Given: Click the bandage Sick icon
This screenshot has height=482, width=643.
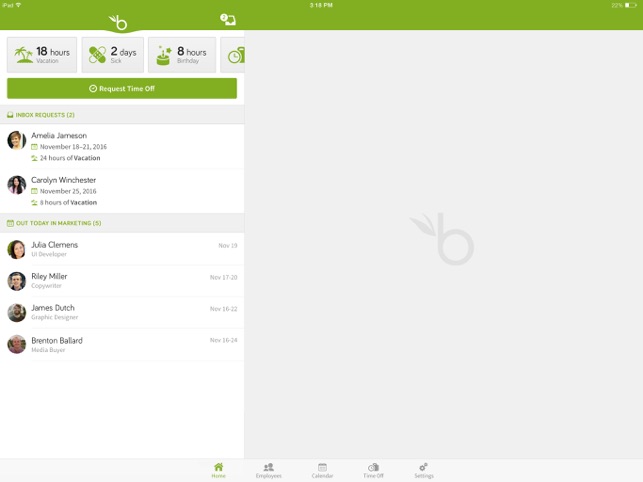Looking at the screenshot, I should pyautogui.click(x=97, y=55).
